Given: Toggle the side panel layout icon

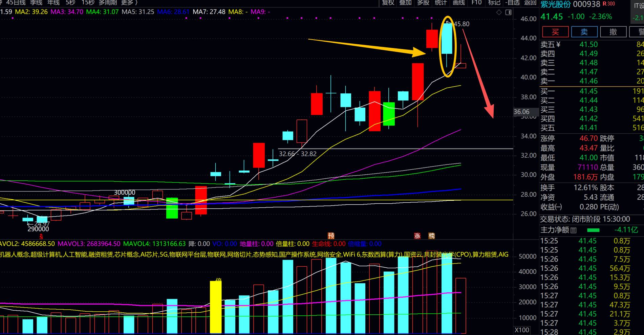Looking at the screenshot, I should [508, 13].
